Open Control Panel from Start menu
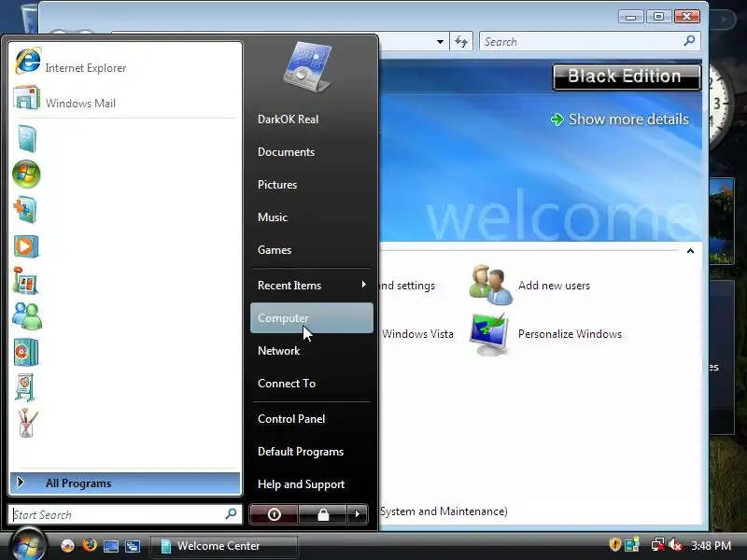 pyautogui.click(x=312, y=419)
